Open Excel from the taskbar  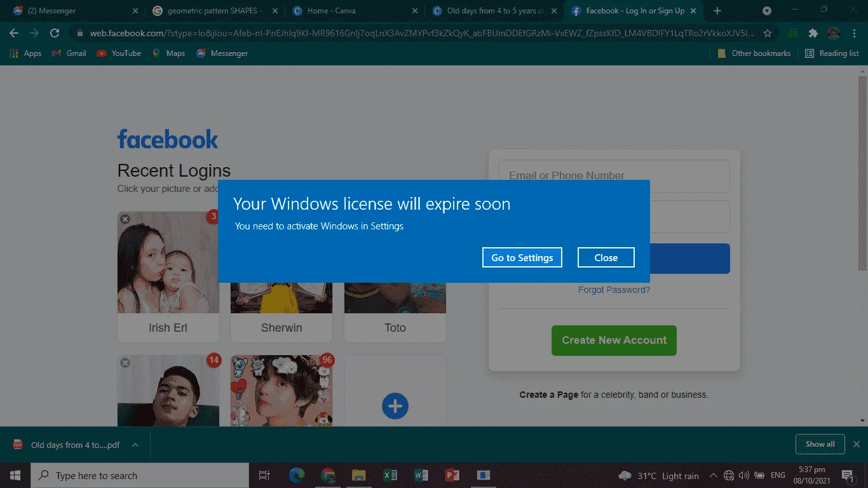(x=390, y=475)
